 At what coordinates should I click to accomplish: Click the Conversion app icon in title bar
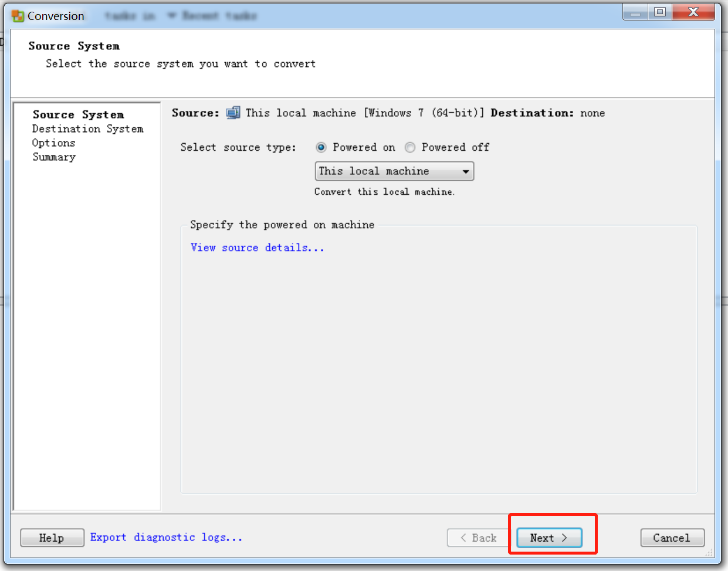click(18, 16)
